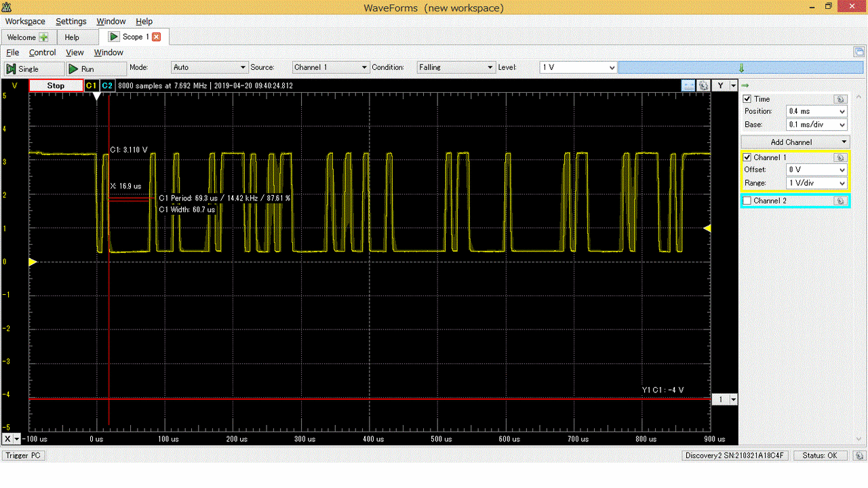Image resolution: width=868 pixels, height=488 pixels.
Task: Open the trigger Level dropdown showing 1 V
Action: click(x=578, y=67)
